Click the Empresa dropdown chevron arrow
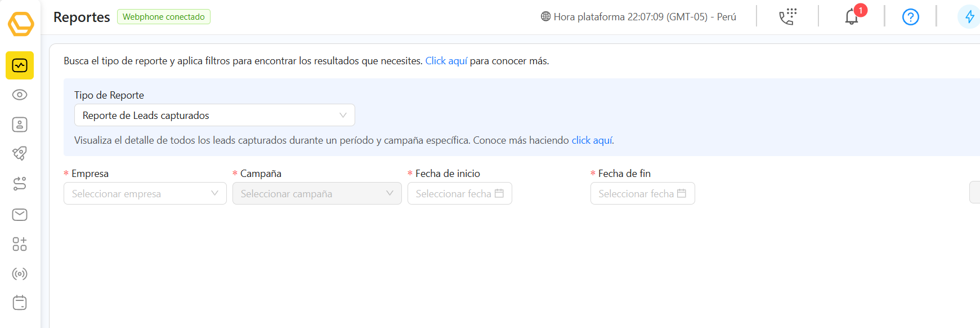The image size is (980, 328). tap(214, 193)
